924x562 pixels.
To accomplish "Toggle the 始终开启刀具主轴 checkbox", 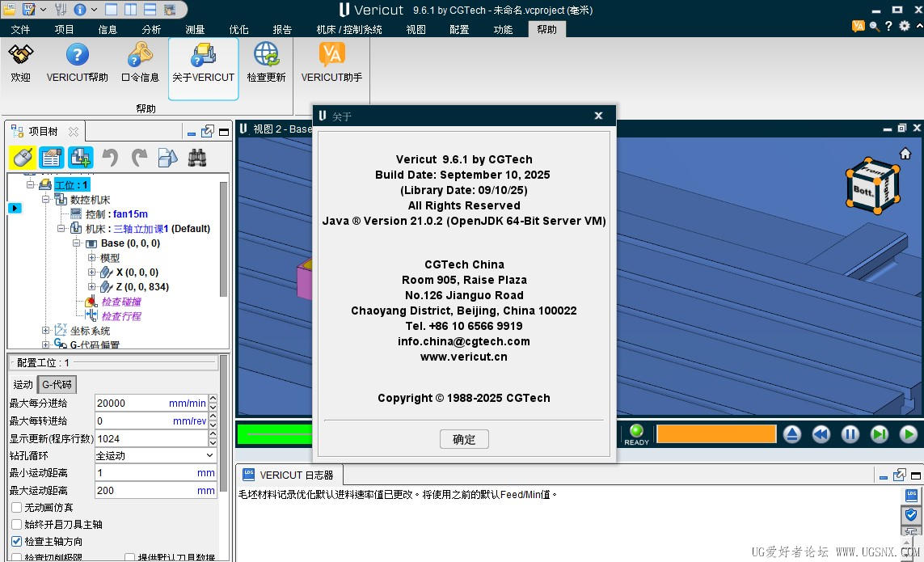I will [17, 525].
